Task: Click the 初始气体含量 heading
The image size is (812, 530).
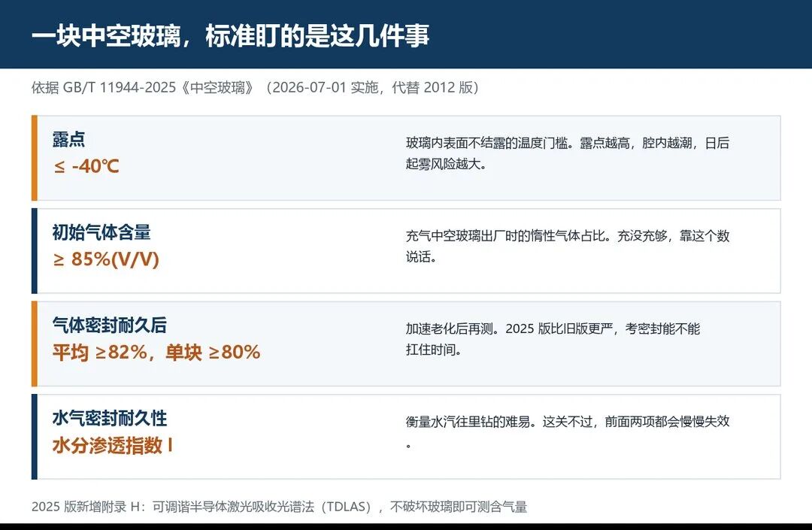Action: [x=101, y=232]
